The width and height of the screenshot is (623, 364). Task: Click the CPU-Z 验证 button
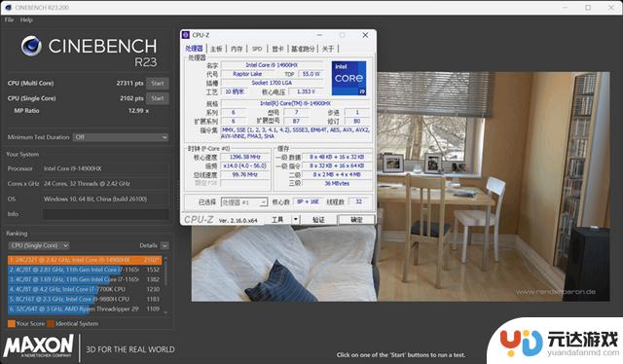[x=318, y=219]
